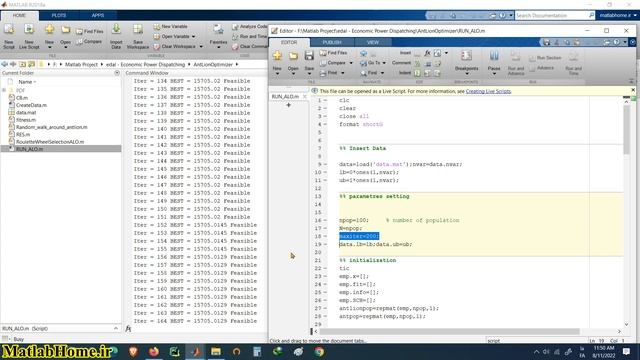
Task: Click New Variable in Home ribbon
Action: 171,27
